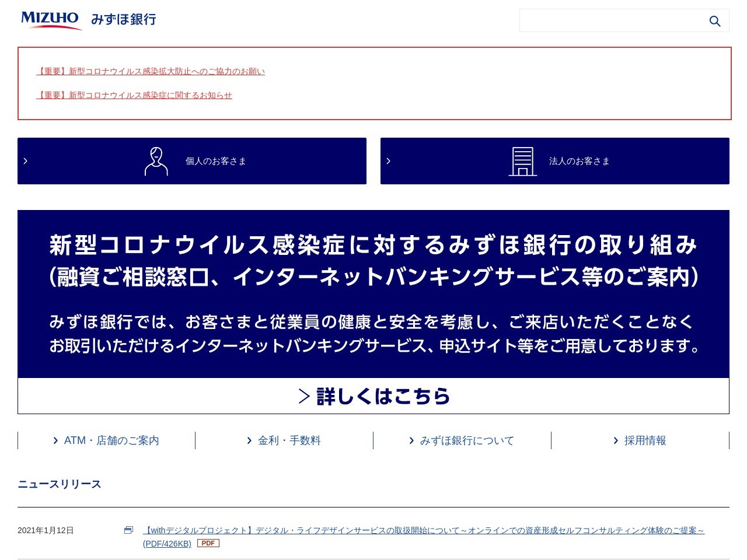
Task: Open the 個人のお客さま section
Action: (192, 161)
